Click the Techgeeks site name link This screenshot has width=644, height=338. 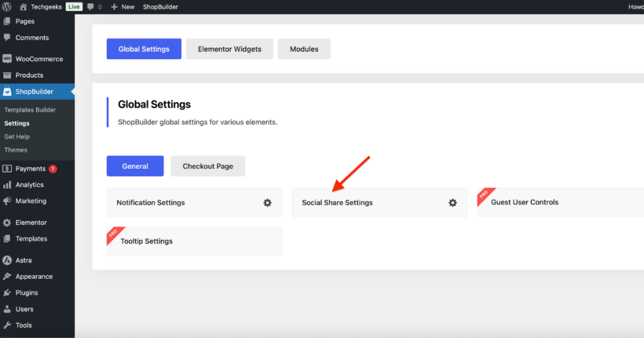(x=47, y=6)
